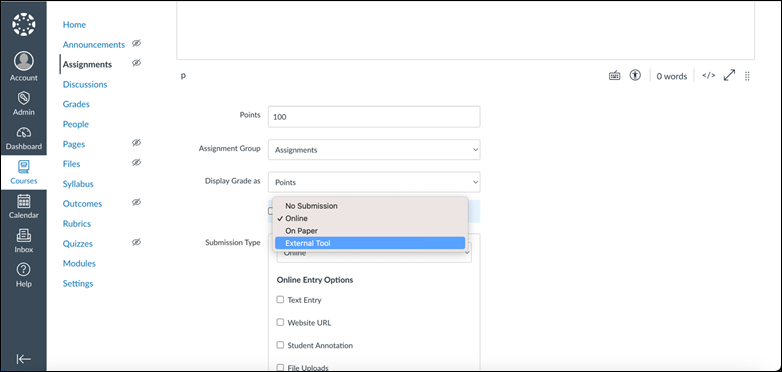Image resolution: width=782 pixels, height=372 pixels.
Task: Toggle visibility eye next to Outcomes
Action: (136, 202)
